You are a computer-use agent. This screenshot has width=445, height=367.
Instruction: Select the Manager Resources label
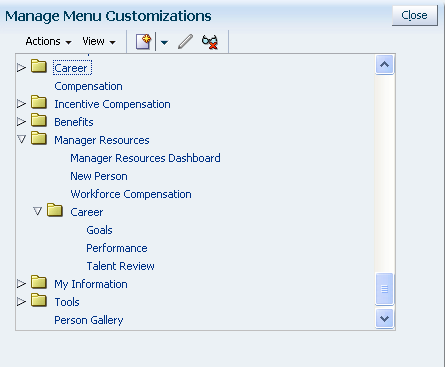[102, 140]
